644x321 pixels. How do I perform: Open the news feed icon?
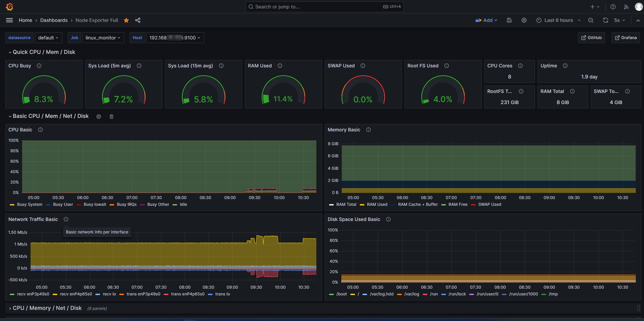(626, 7)
